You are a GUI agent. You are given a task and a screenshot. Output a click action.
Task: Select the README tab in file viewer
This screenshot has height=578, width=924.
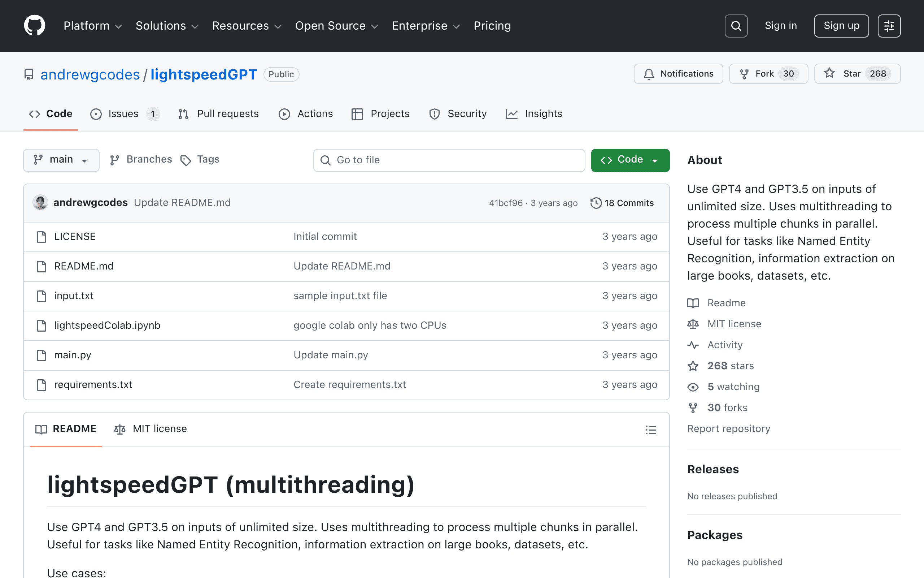pos(66,429)
